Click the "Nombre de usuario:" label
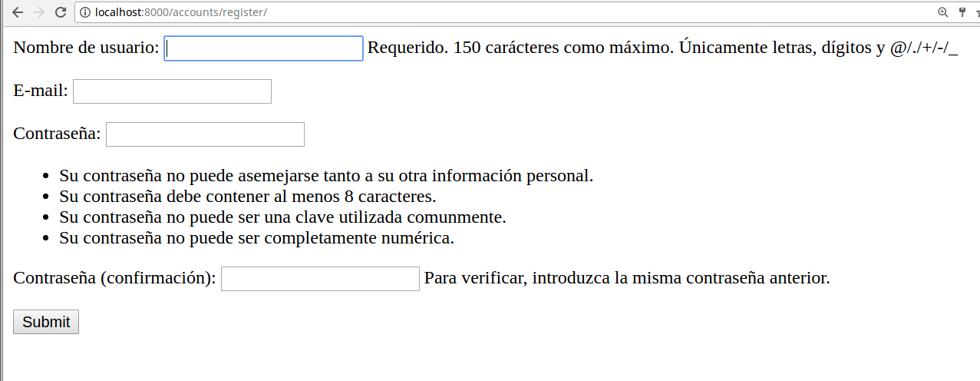 [x=86, y=48]
